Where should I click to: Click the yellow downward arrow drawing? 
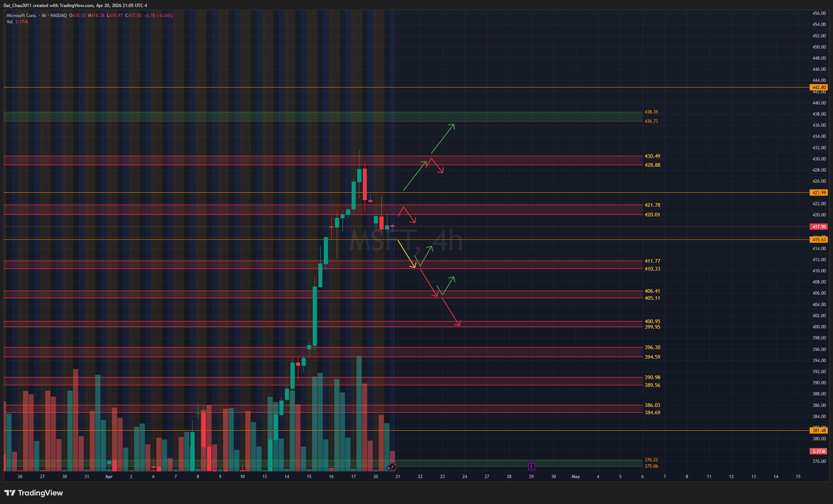406,254
